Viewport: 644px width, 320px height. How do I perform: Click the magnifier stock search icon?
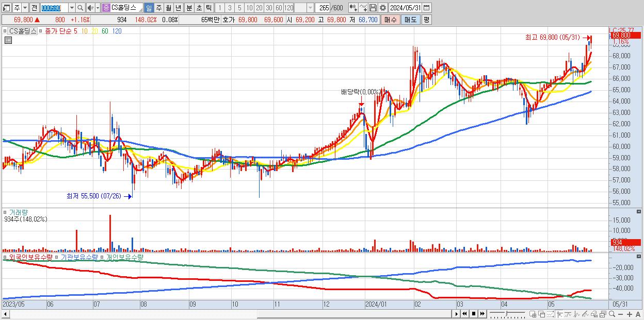81,8
